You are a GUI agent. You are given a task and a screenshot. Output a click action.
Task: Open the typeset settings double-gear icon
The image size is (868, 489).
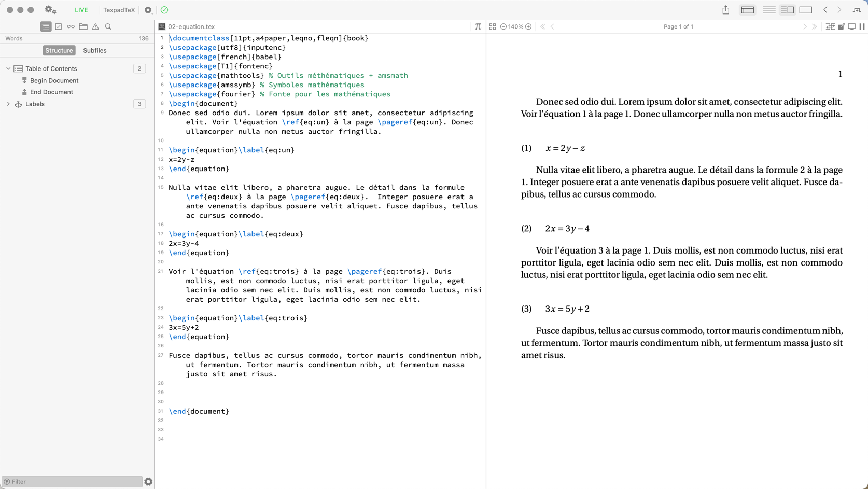click(50, 10)
